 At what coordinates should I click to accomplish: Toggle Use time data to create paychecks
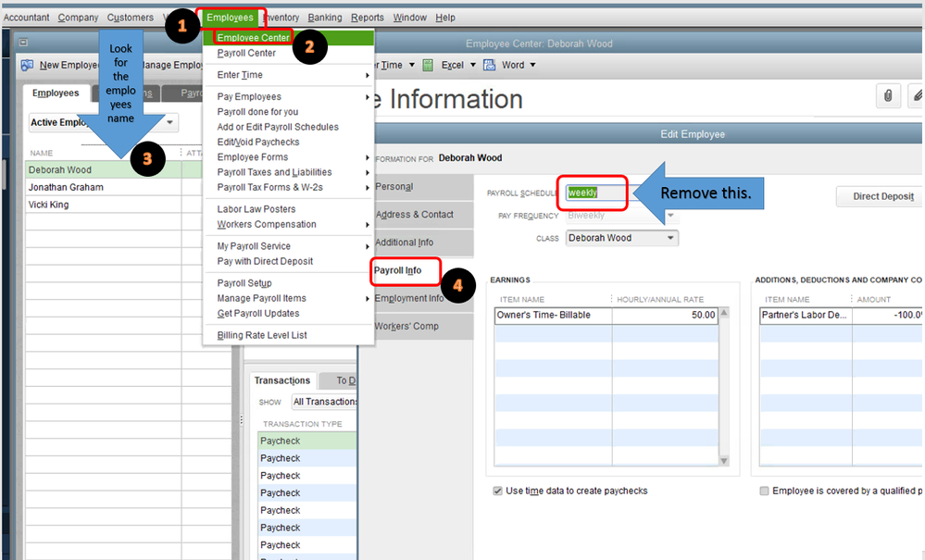point(498,491)
